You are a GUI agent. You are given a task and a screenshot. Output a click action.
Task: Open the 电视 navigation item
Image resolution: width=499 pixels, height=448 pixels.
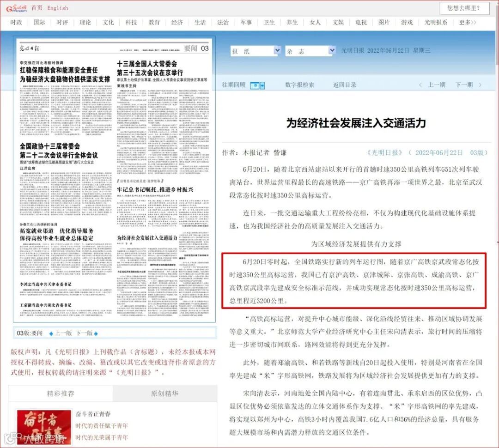click(361, 22)
